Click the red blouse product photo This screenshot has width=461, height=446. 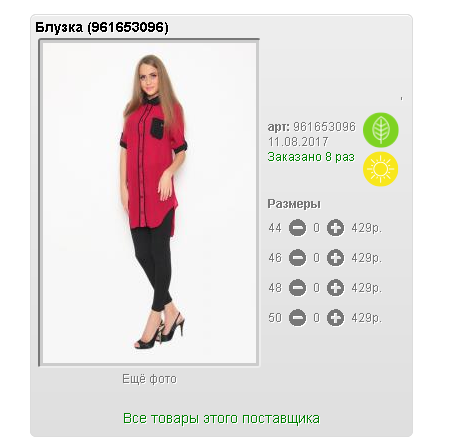(x=149, y=203)
